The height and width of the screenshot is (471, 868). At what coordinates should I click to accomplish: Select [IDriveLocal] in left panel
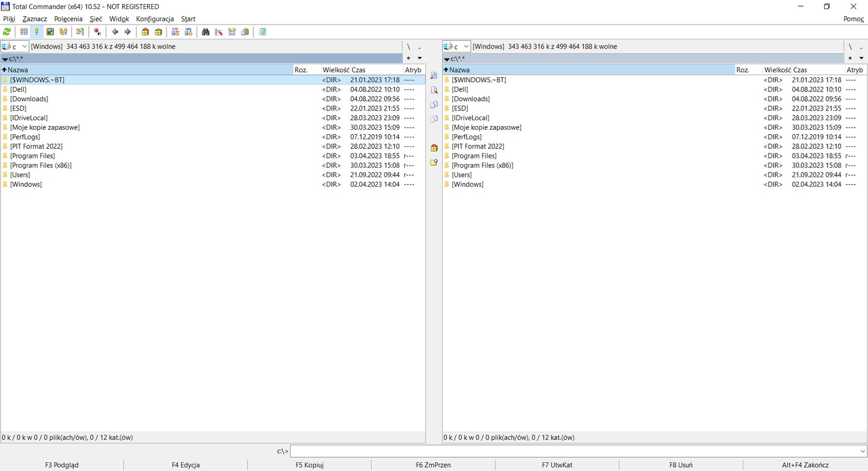tap(213, 118)
